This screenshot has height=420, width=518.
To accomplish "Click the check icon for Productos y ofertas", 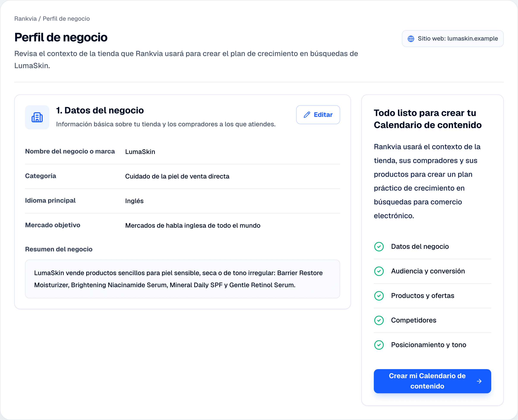I will click(x=379, y=296).
